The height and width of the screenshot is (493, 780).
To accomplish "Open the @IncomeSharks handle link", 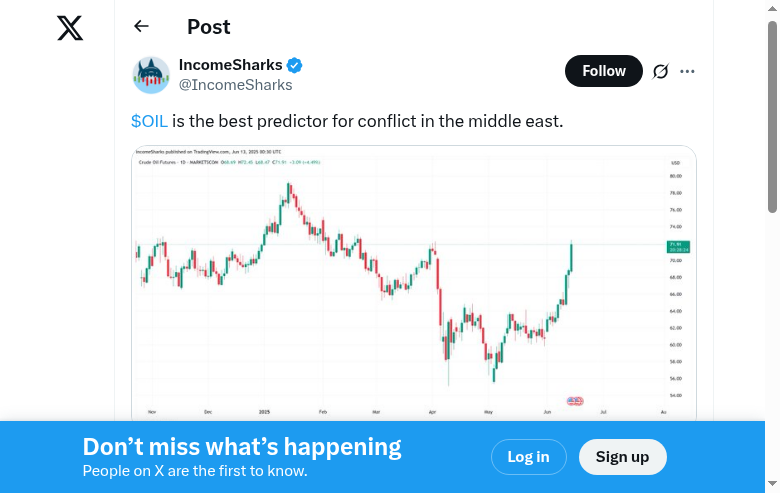I will click(x=235, y=85).
